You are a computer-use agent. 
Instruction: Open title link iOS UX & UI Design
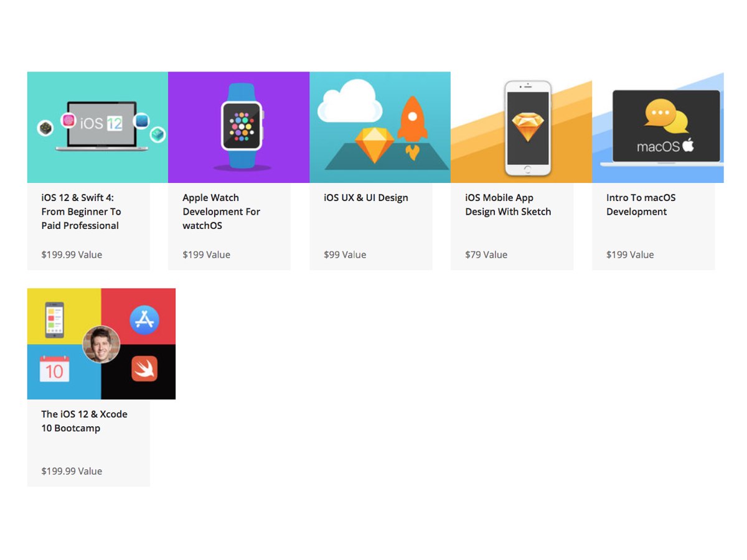[x=366, y=198]
